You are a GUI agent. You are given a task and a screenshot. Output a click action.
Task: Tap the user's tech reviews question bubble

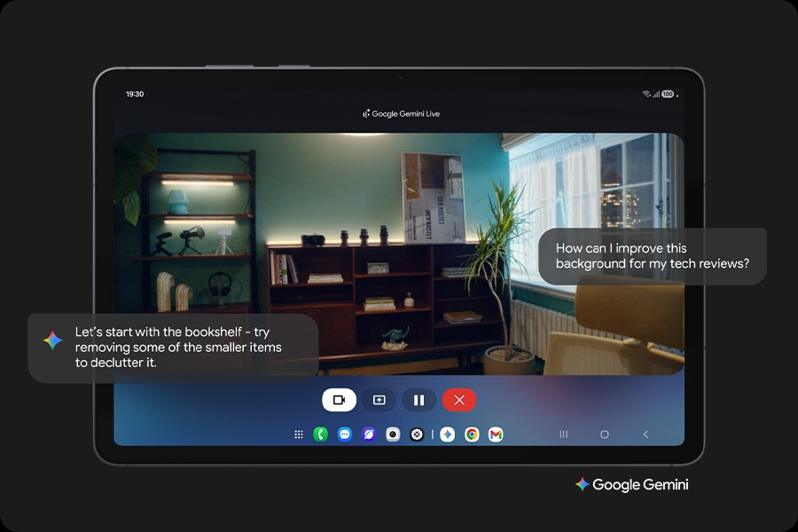pyautogui.click(x=652, y=256)
